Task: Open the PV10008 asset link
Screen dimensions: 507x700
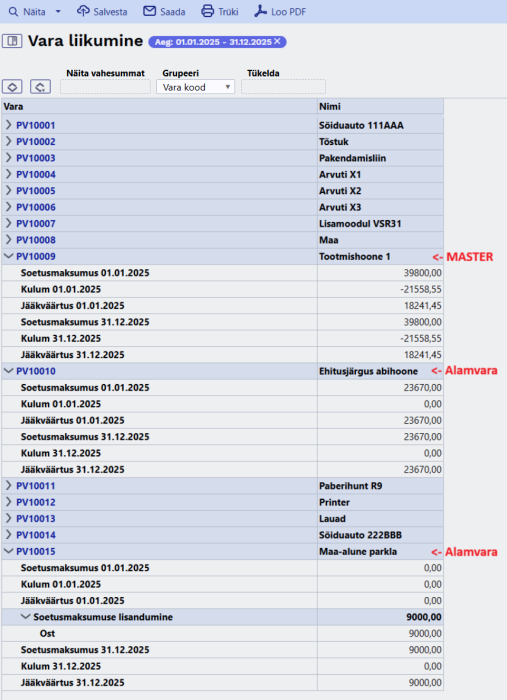Action: click(36, 240)
